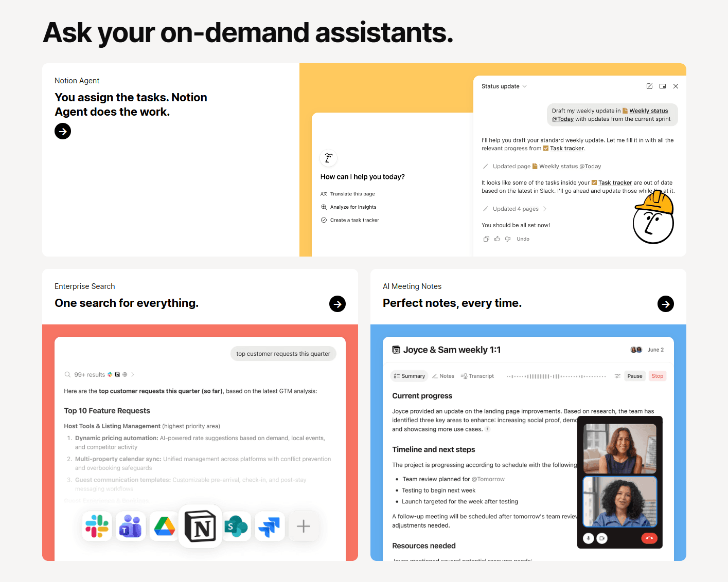Viewport: 728px width, 582px height.
Task: Mute the microphone in the video call
Action: click(x=588, y=538)
